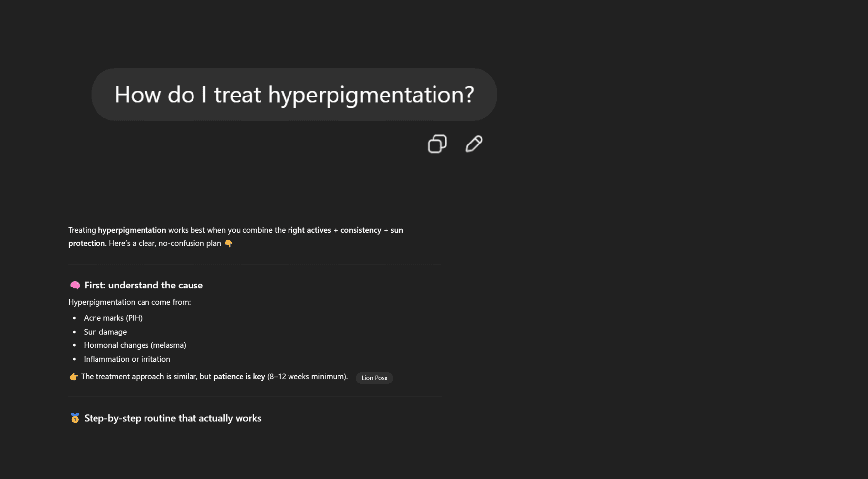
Task: Click the divider line under the intro
Action: pos(255,263)
